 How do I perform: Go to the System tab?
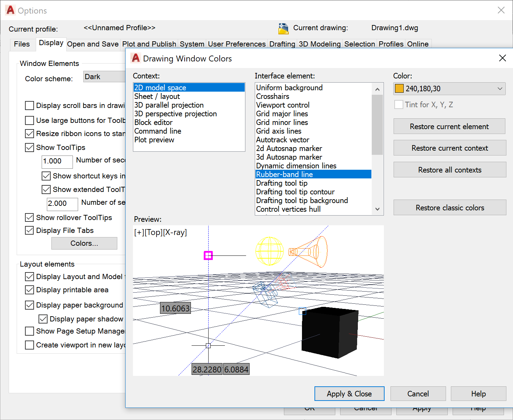point(192,44)
